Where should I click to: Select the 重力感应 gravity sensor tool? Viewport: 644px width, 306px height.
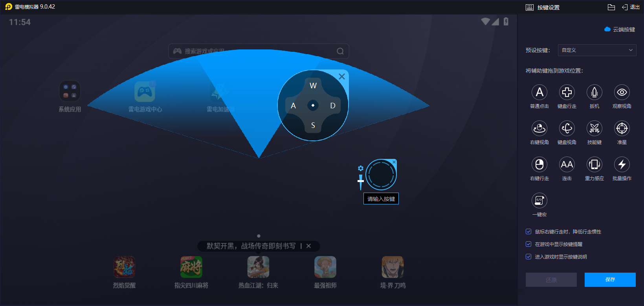(594, 164)
